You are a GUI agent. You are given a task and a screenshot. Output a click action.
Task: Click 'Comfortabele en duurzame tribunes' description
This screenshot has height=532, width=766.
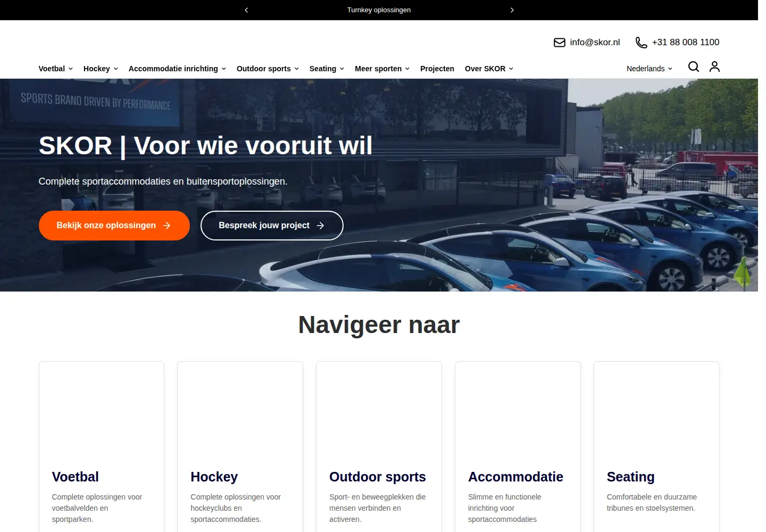[652, 503]
